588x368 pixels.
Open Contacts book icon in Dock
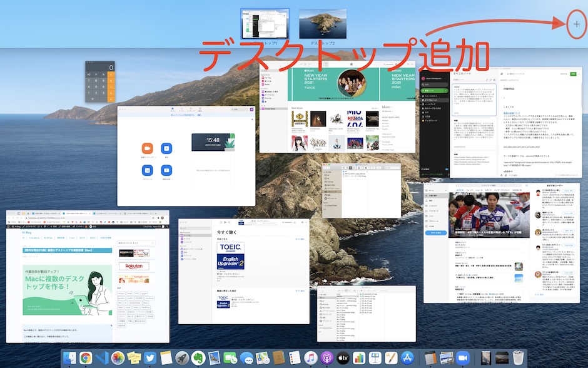pos(278,358)
